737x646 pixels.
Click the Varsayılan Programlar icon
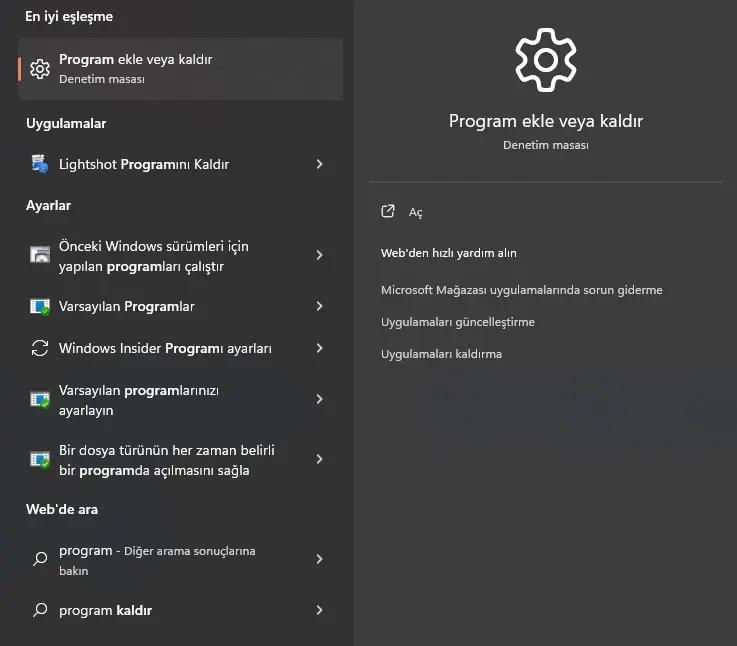tap(40, 307)
